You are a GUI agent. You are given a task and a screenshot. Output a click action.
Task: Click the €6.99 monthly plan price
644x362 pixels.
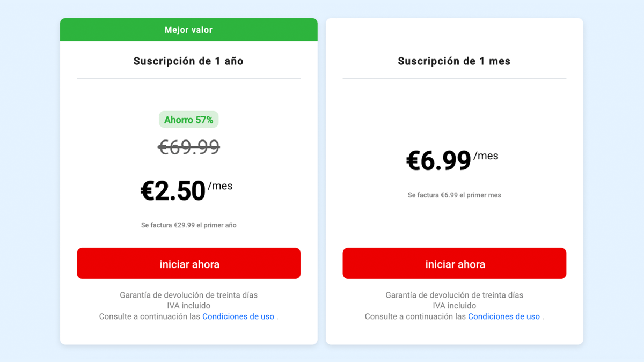(x=438, y=161)
